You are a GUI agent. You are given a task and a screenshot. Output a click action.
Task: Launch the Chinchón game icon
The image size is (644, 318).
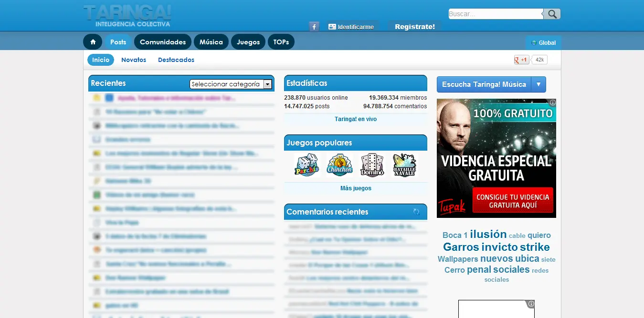pos(339,165)
